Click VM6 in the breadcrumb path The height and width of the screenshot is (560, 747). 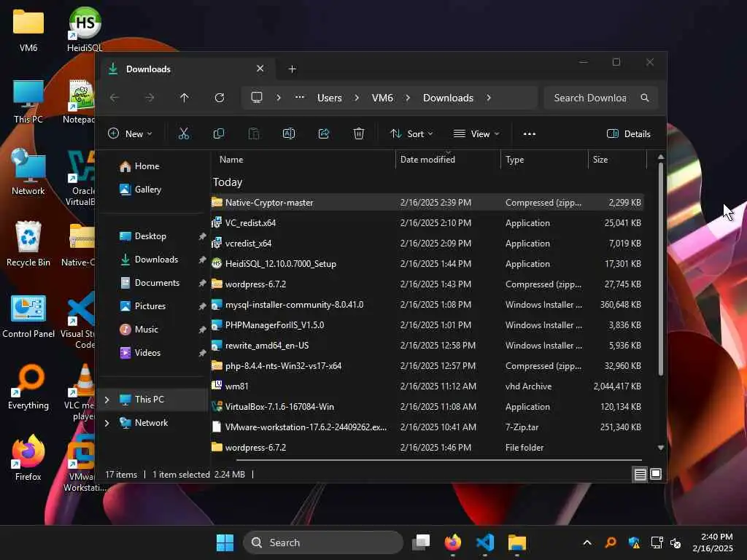[382, 98]
